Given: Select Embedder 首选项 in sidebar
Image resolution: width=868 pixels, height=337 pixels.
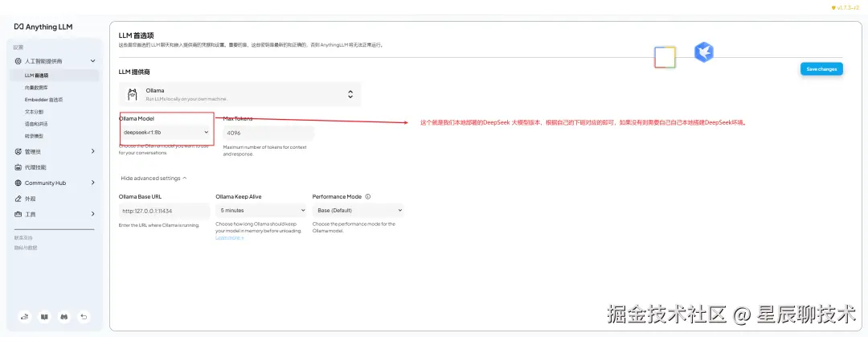Looking at the screenshot, I should 43,100.
